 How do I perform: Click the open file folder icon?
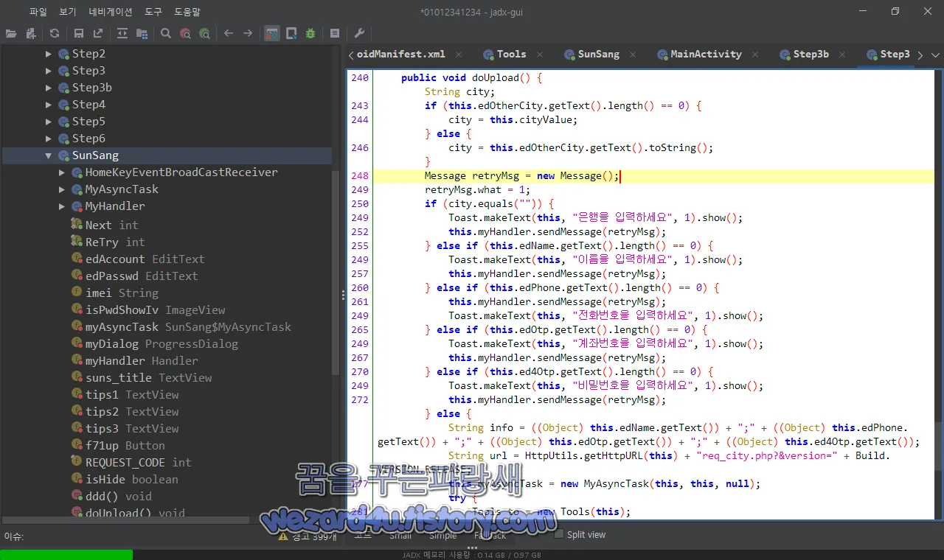11,33
